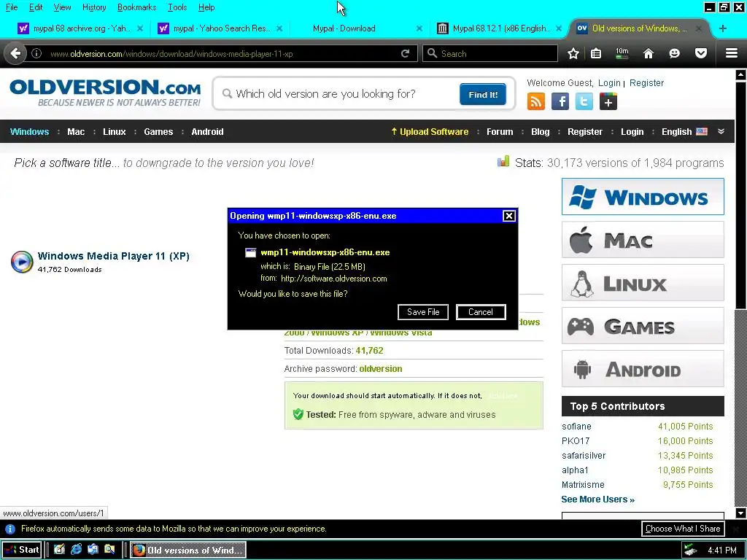The width and height of the screenshot is (747, 560).
Task: Show site information icon in address bar
Action: pyautogui.click(x=36, y=53)
